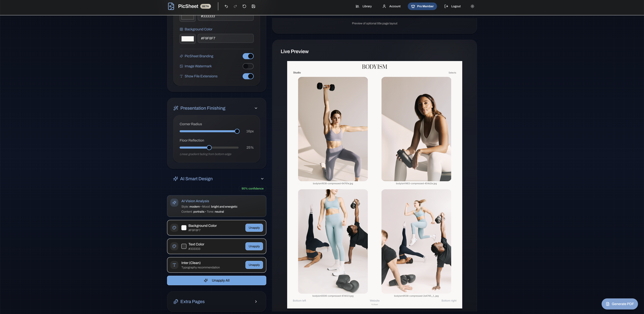Click the BODYISM title in the preview

tap(374, 67)
